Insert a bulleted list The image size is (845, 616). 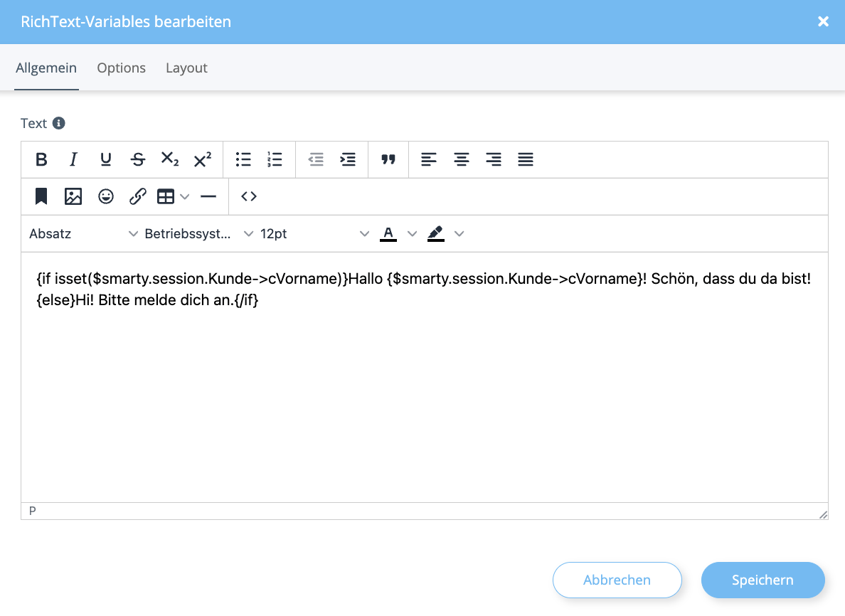[x=243, y=159]
